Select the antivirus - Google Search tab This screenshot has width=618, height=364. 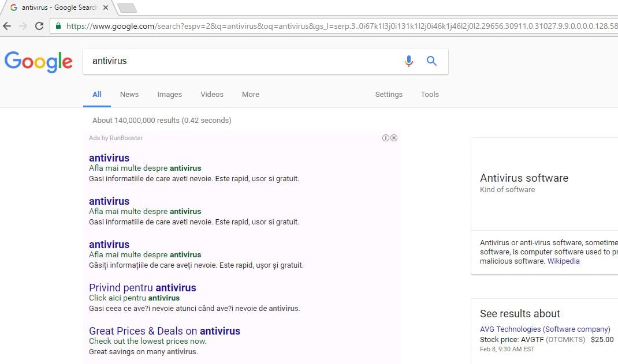(59, 7)
